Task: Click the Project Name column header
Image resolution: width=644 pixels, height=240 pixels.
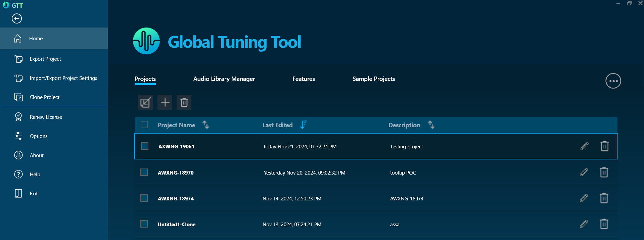Action: click(176, 125)
